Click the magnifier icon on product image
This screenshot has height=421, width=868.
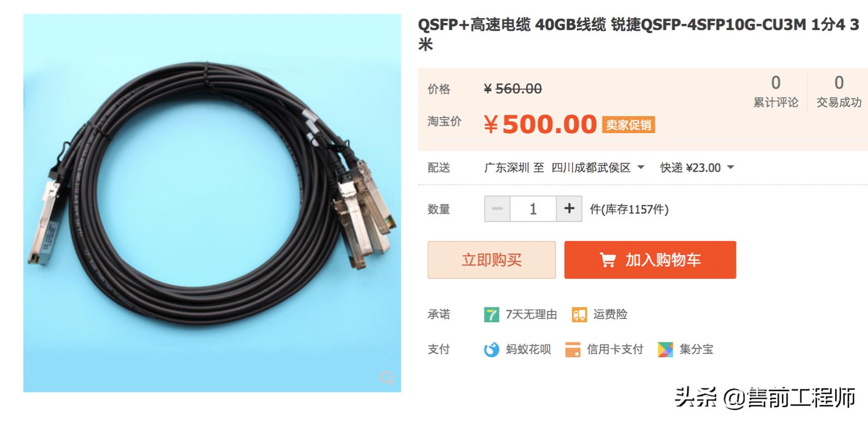[x=387, y=377]
